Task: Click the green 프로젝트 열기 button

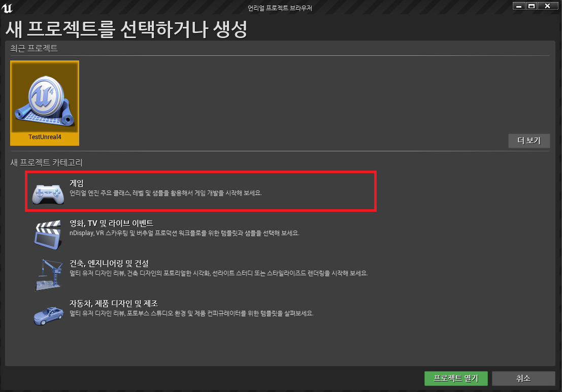Action: [x=456, y=378]
